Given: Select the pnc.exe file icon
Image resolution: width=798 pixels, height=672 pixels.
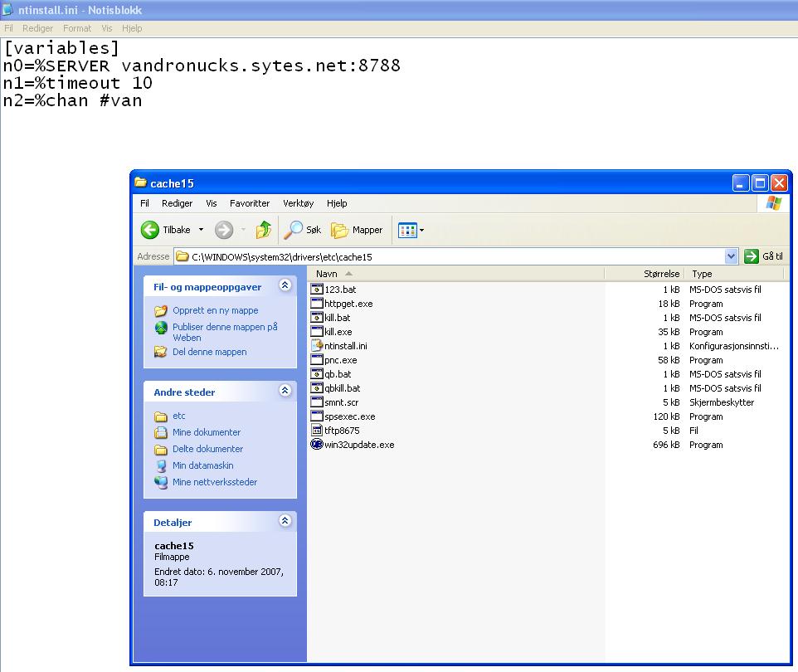Looking at the screenshot, I should tap(317, 360).
